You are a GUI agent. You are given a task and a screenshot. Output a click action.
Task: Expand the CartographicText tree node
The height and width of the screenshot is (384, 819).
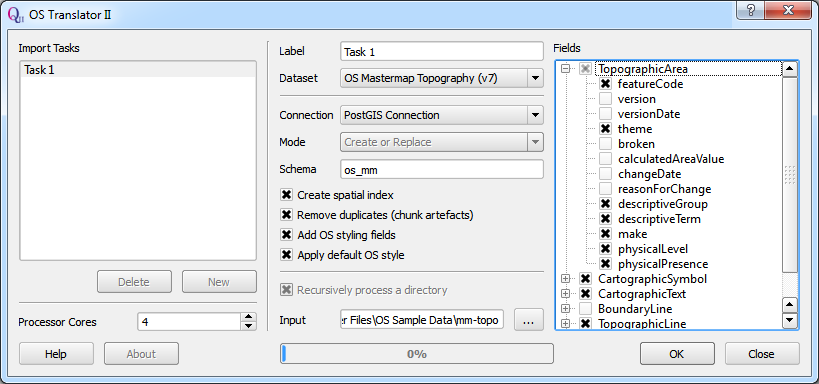tap(565, 294)
